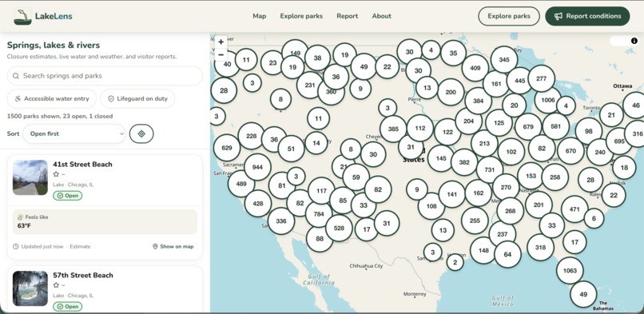Go to the Map nav item

259,17
